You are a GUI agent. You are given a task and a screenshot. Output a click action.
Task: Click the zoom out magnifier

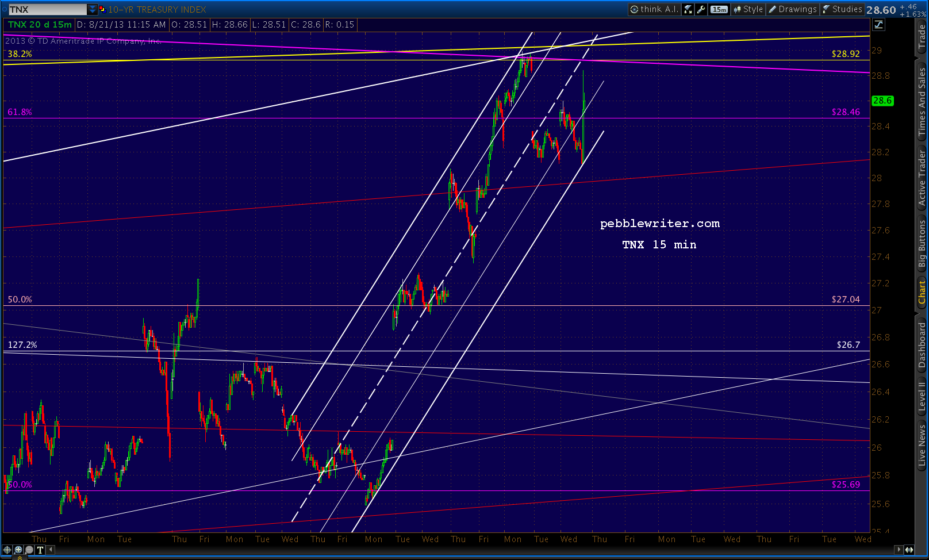(29, 550)
